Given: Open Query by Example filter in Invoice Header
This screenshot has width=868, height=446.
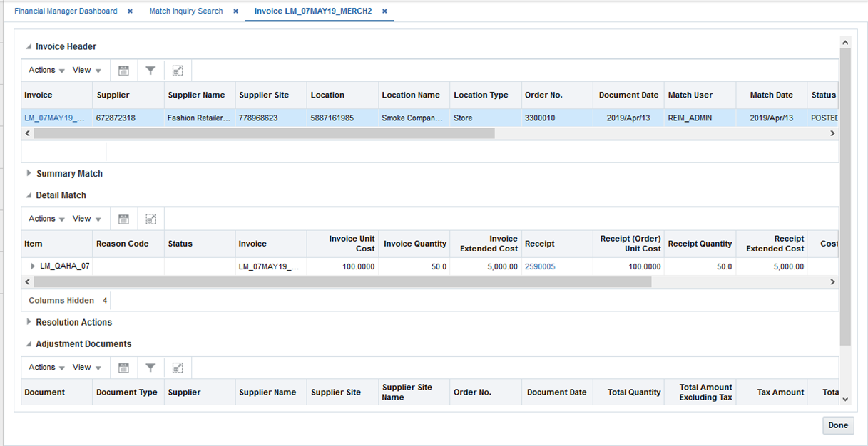Looking at the screenshot, I should 150,70.
